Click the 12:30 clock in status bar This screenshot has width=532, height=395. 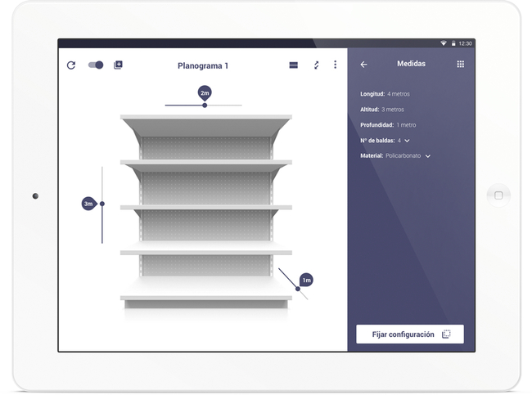click(x=465, y=43)
